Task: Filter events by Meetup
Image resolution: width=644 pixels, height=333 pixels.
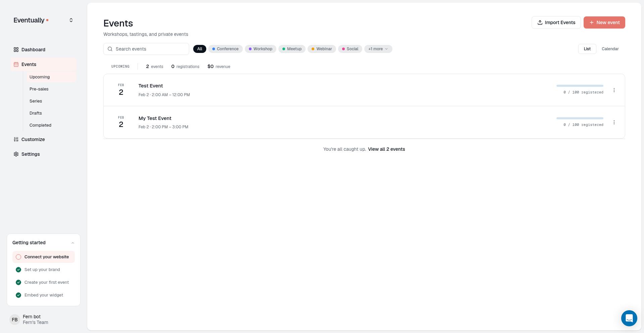Action: pos(292,49)
